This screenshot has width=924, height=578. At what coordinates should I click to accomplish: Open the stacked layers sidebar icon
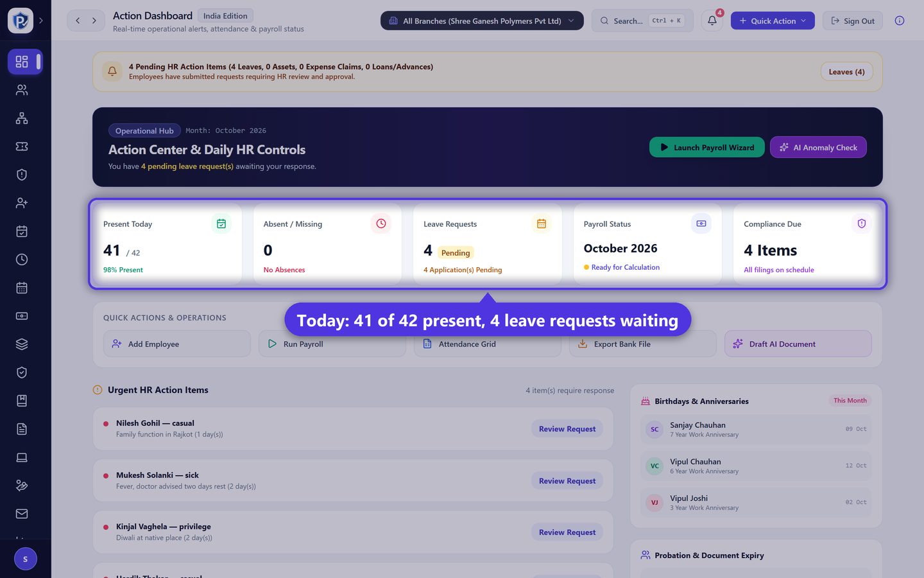tap(22, 344)
